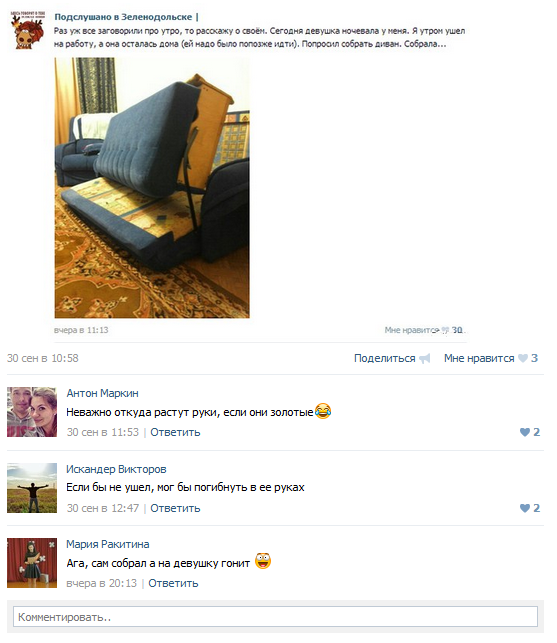Click the share megaphone icon next to Поделиться
The height and width of the screenshot is (643, 557).
pos(425,359)
